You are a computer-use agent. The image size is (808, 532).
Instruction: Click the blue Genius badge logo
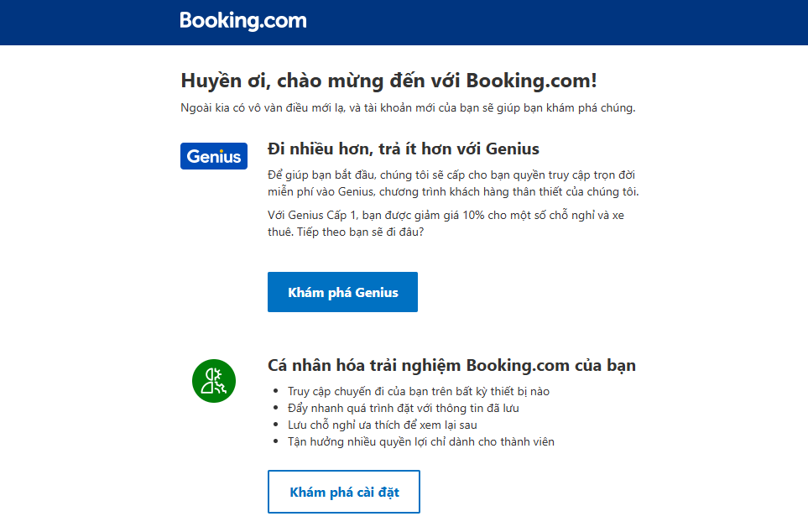click(x=214, y=156)
